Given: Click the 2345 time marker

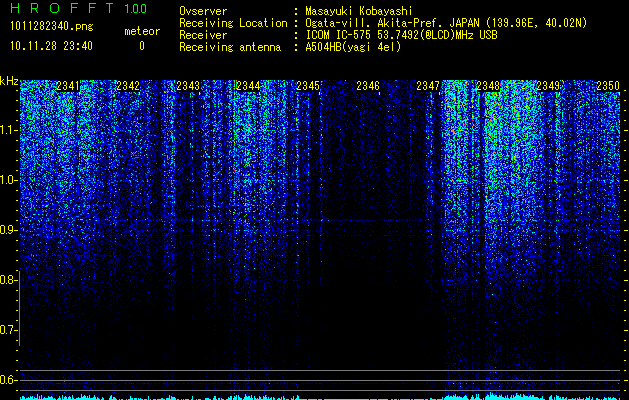Looking at the screenshot, I should point(308,86).
